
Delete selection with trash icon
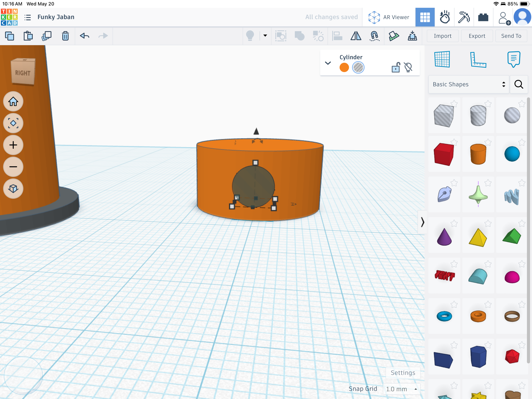point(65,36)
